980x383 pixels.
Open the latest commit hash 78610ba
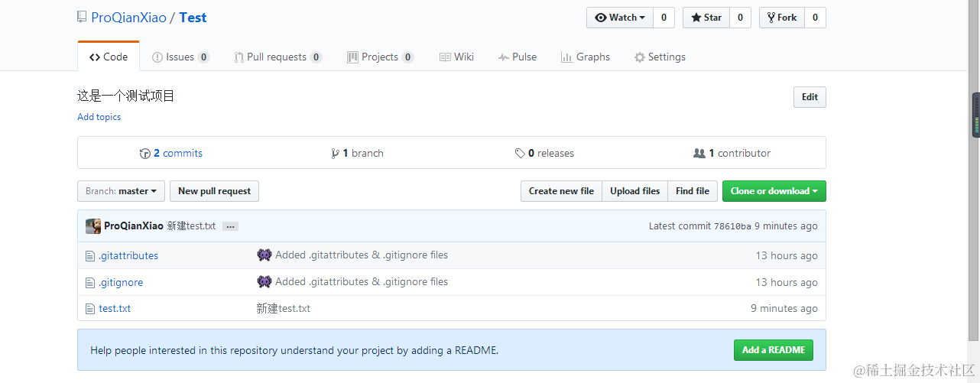[732, 226]
